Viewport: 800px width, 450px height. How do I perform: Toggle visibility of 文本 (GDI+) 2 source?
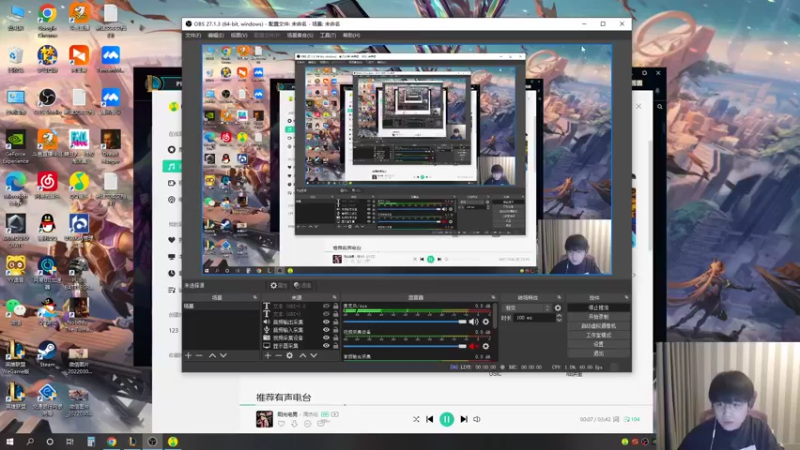pyautogui.click(x=326, y=306)
